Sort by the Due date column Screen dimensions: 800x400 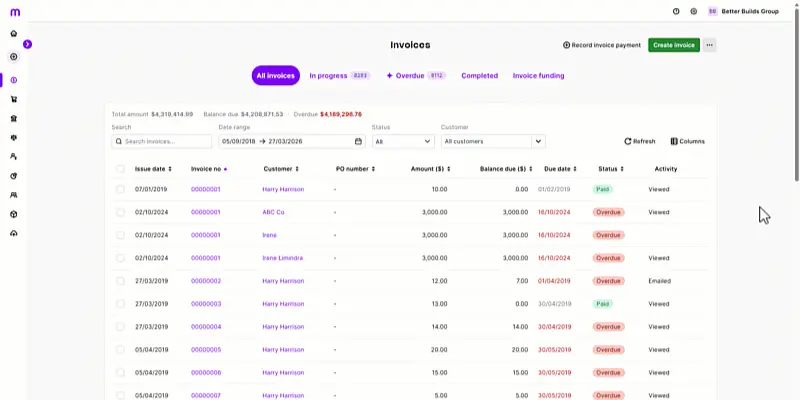[560, 169]
